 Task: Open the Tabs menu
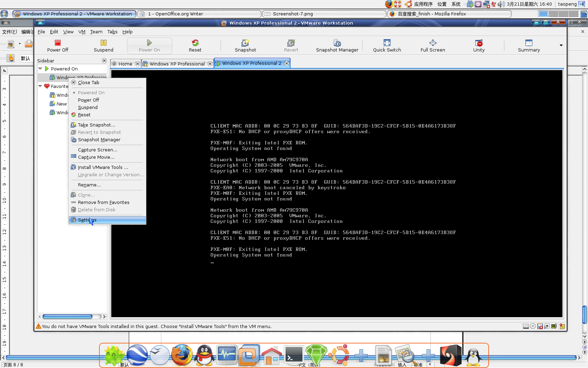pyautogui.click(x=112, y=32)
